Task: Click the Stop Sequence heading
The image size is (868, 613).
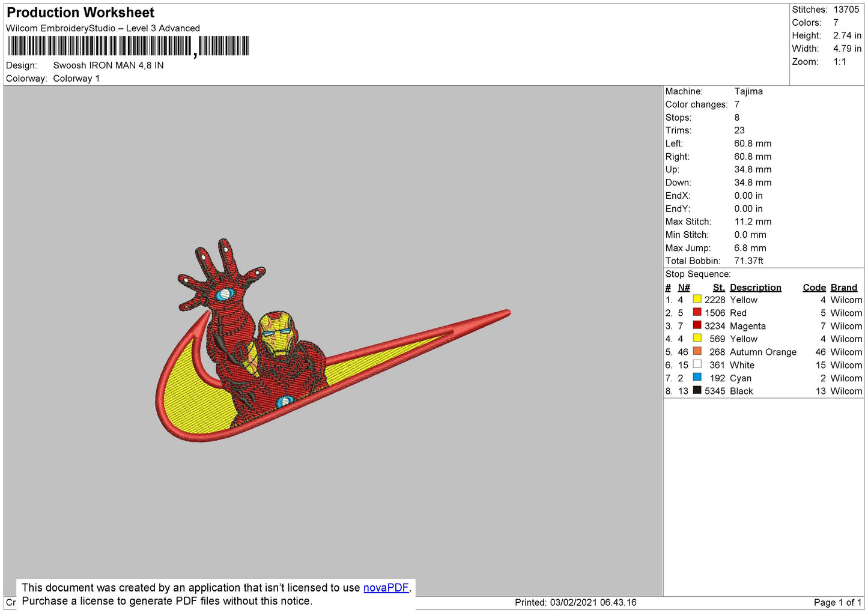Action: pos(697,274)
